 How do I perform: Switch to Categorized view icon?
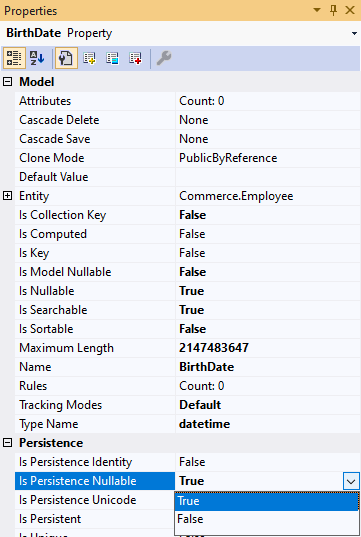pyautogui.click(x=14, y=58)
